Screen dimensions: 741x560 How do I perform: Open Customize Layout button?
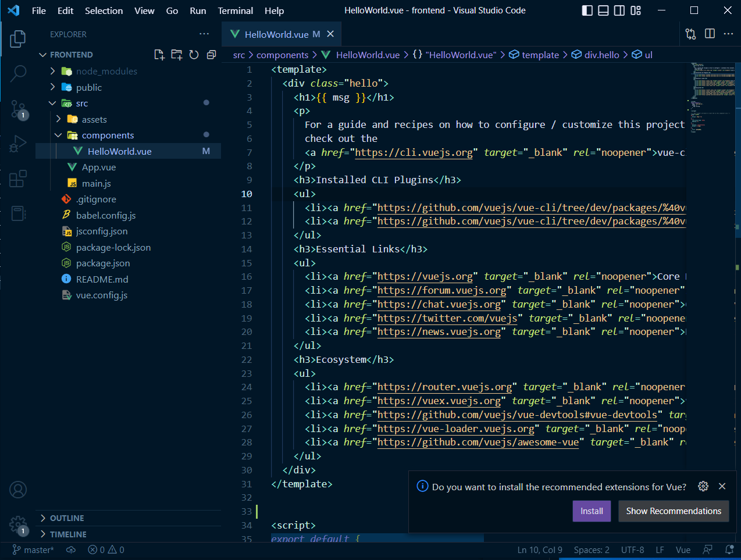click(x=636, y=10)
